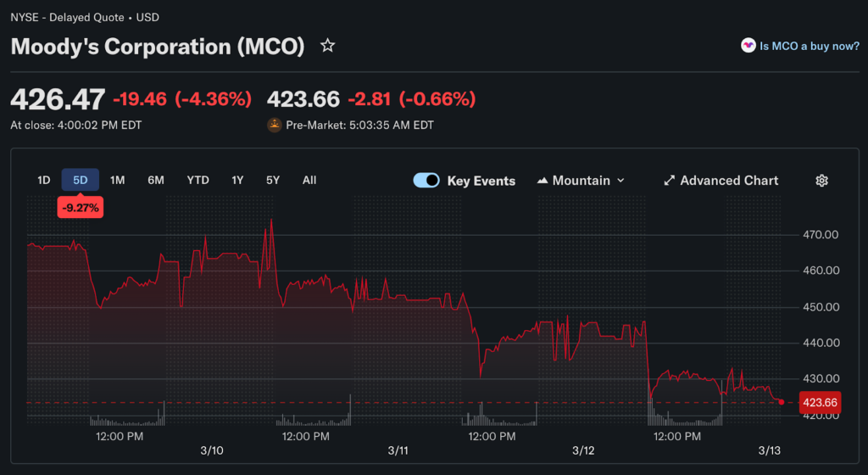Viewport: 868px width, 475px height.
Task: Expand the Mountain chart type dropdown
Action: click(620, 181)
